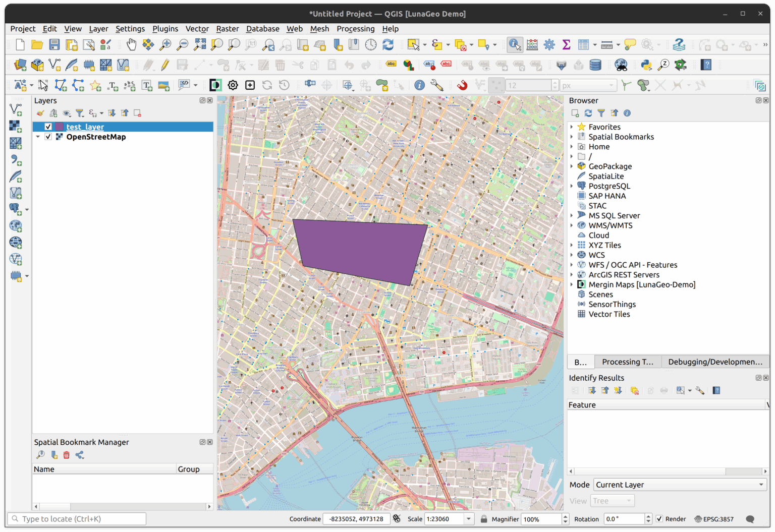775x532 pixels.
Task: Click the purple test_layer symbol swatch
Action: [x=60, y=127]
